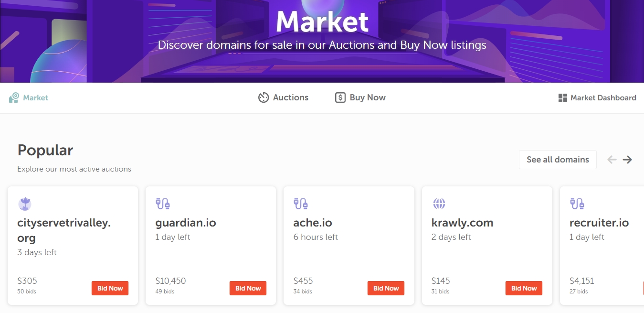The width and height of the screenshot is (644, 313).
Task: Click the guardian.io plug icon
Action: point(162,204)
